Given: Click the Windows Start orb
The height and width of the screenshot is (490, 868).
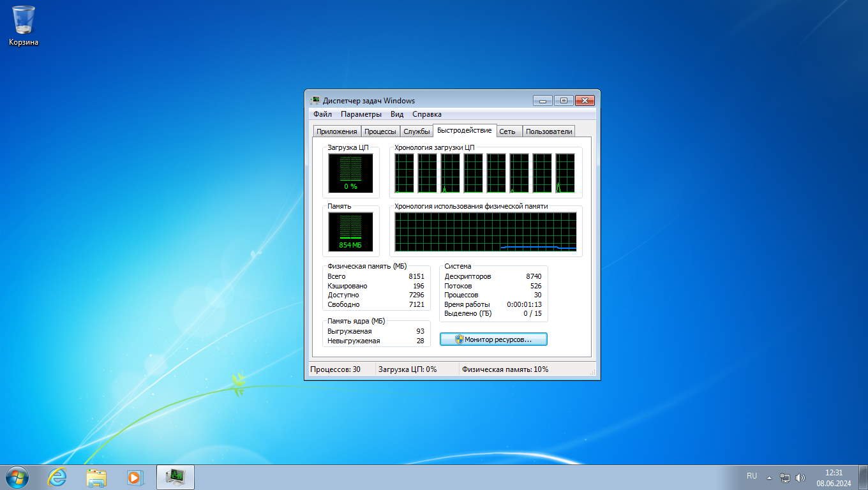Looking at the screenshot, I should pyautogui.click(x=17, y=477).
